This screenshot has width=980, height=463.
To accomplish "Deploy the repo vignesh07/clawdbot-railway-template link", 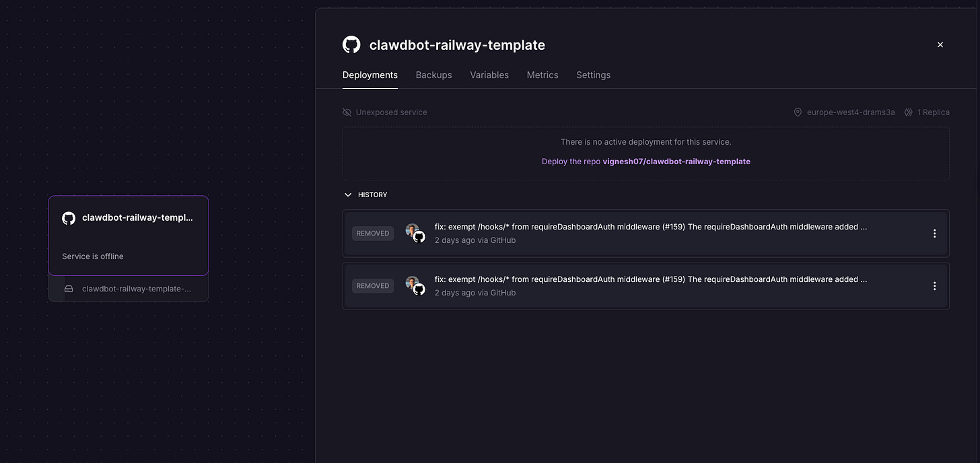I will coord(646,162).
